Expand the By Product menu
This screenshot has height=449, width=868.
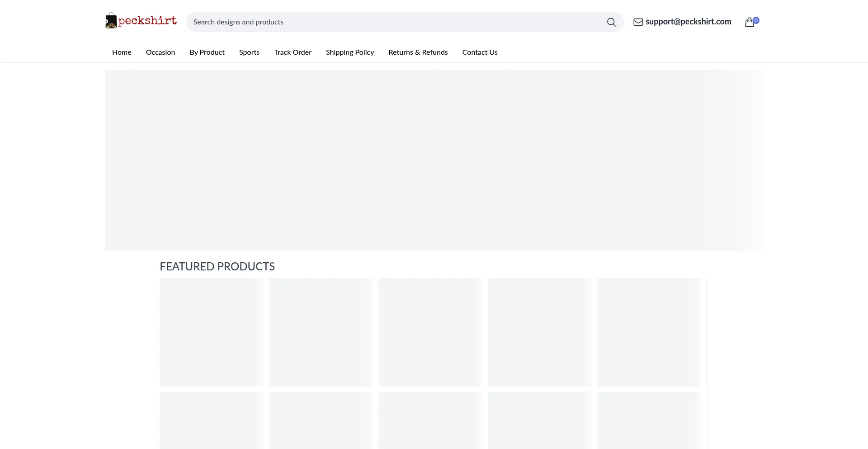pyautogui.click(x=207, y=52)
